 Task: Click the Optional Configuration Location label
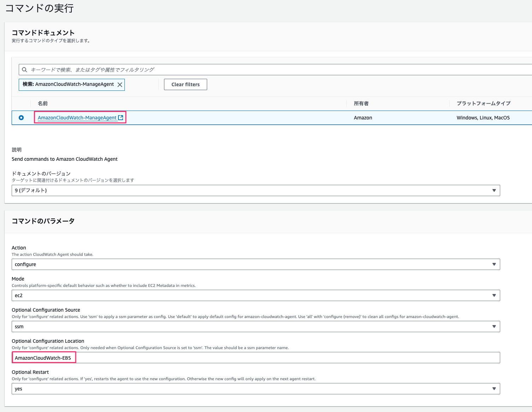(48, 341)
